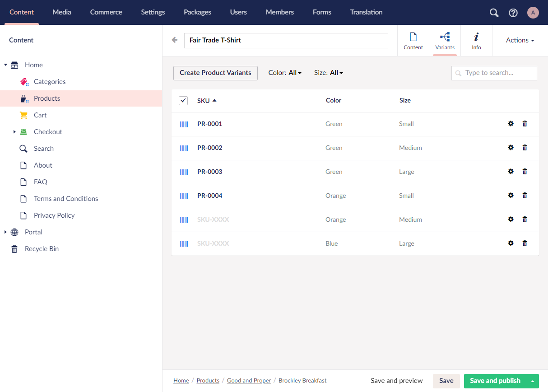
Task: Click the user avatar in header
Action: [x=533, y=13]
